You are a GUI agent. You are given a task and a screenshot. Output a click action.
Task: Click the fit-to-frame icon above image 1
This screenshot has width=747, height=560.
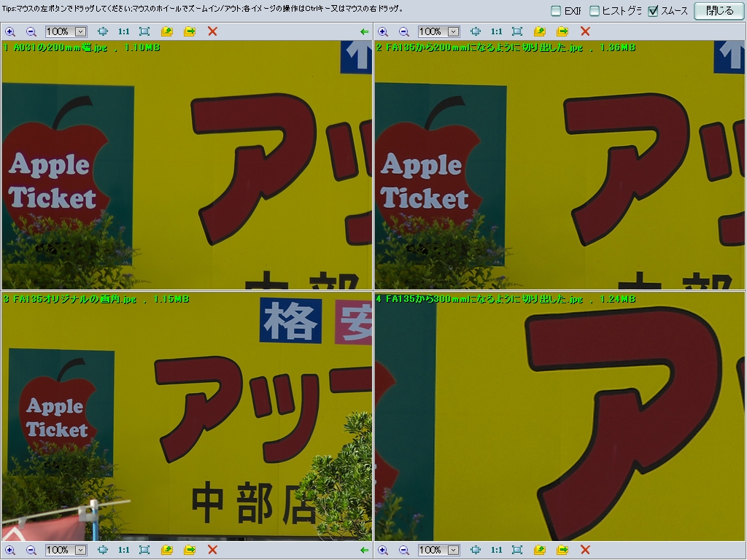click(144, 31)
